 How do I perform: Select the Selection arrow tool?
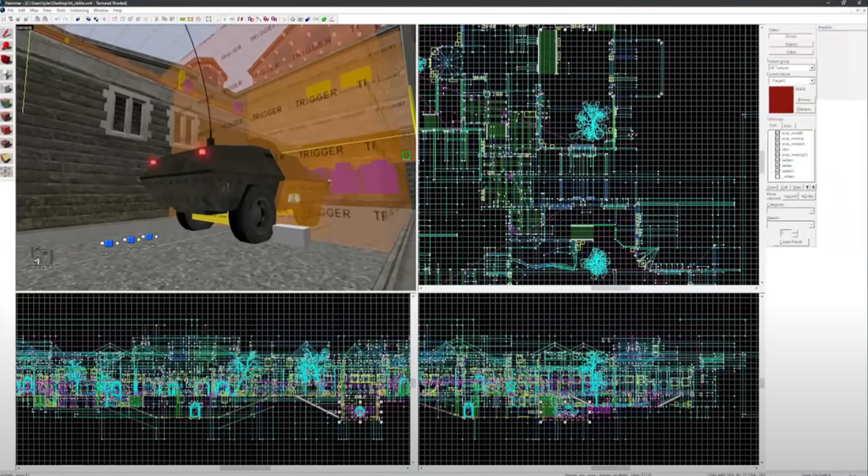tap(7, 33)
